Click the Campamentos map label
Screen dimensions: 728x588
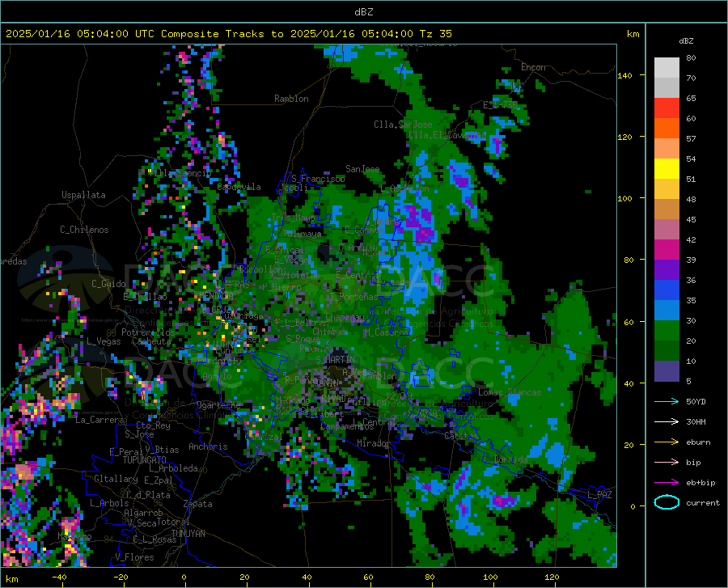click(347, 426)
